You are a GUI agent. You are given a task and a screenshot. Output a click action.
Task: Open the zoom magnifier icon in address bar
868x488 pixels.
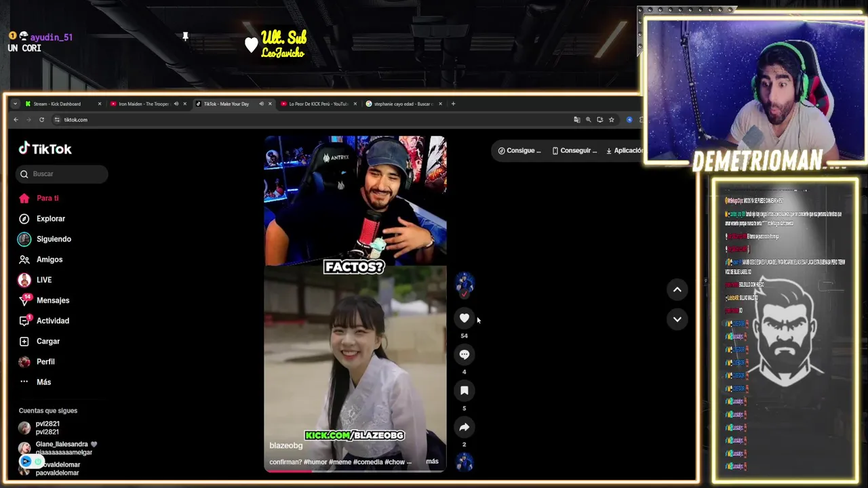(589, 119)
